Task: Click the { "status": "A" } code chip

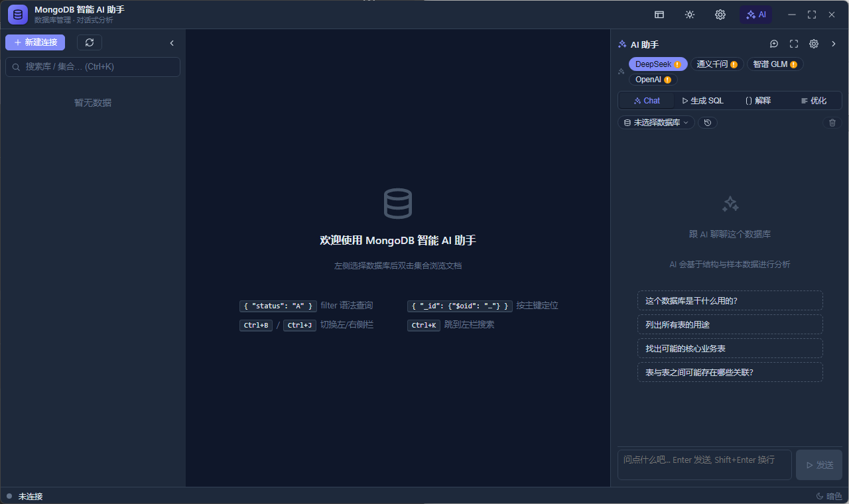Action: point(278,306)
